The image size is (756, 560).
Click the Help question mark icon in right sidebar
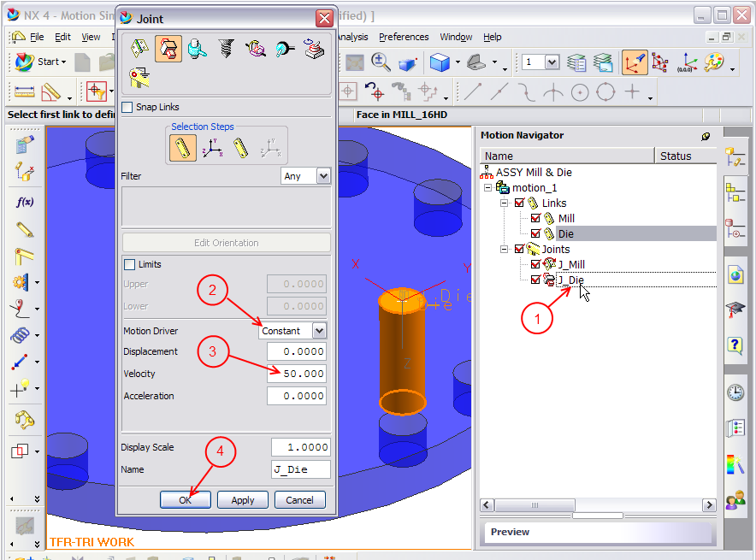click(736, 346)
